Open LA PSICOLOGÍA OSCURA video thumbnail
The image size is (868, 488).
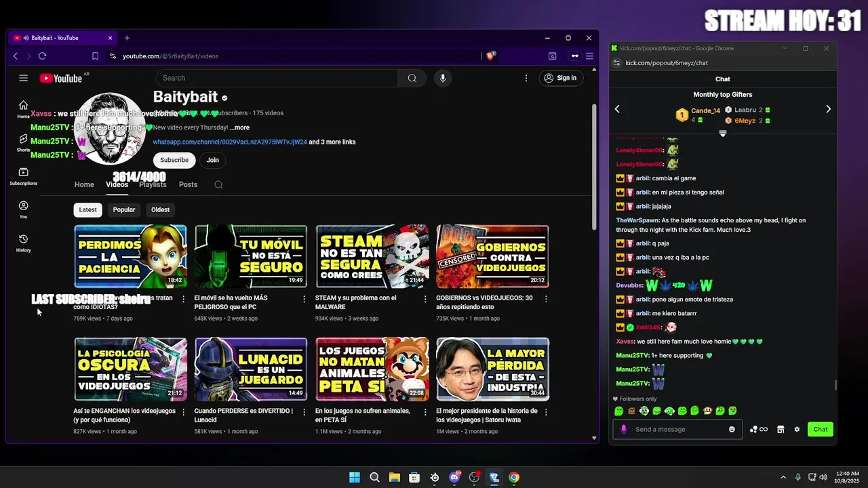pyautogui.click(x=130, y=369)
